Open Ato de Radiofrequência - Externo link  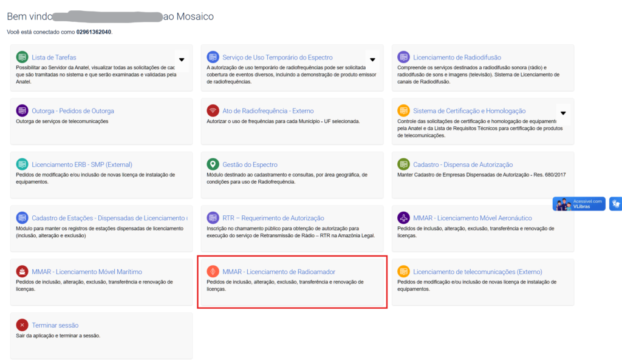pos(268,111)
